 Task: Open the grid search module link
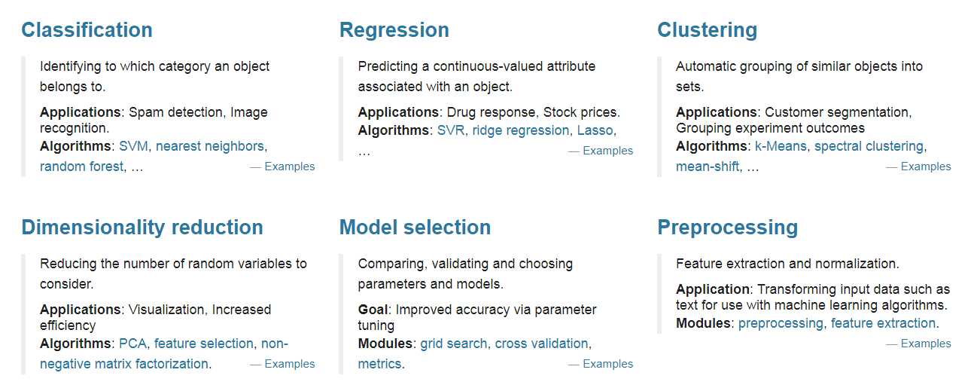454,344
